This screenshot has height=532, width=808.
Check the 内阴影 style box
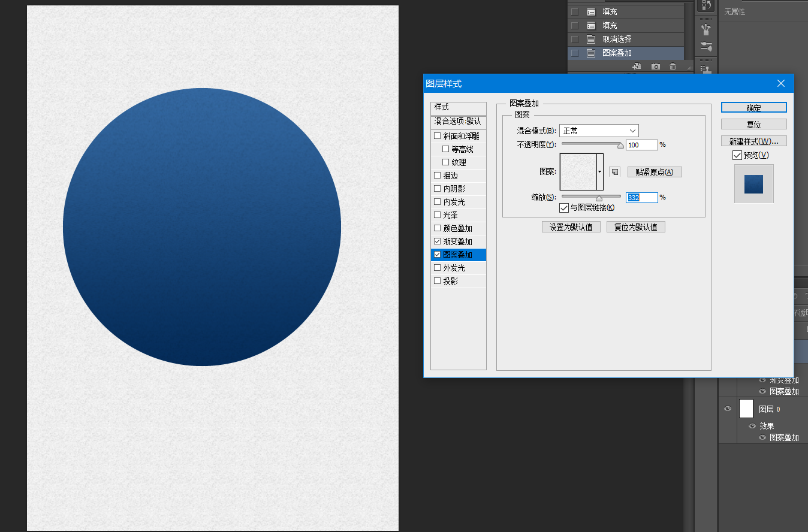coord(437,189)
